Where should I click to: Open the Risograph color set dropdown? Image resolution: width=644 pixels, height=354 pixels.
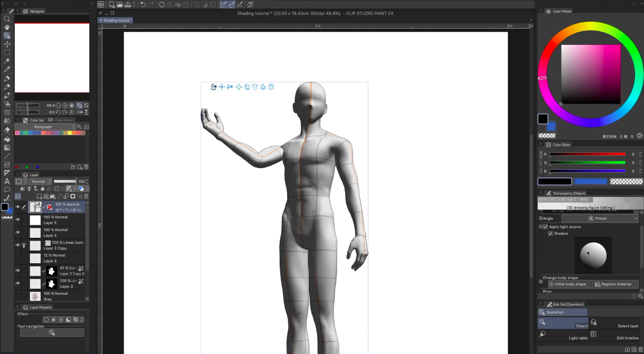click(46, 127)
